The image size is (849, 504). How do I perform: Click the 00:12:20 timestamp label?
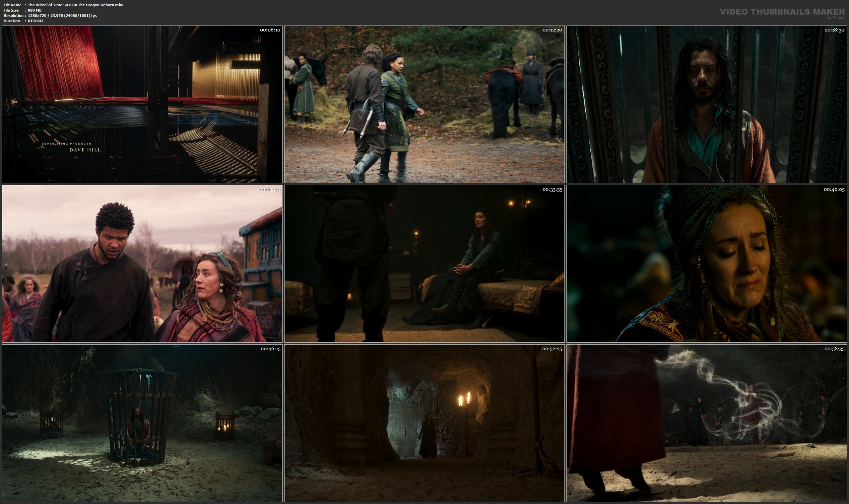552,30
